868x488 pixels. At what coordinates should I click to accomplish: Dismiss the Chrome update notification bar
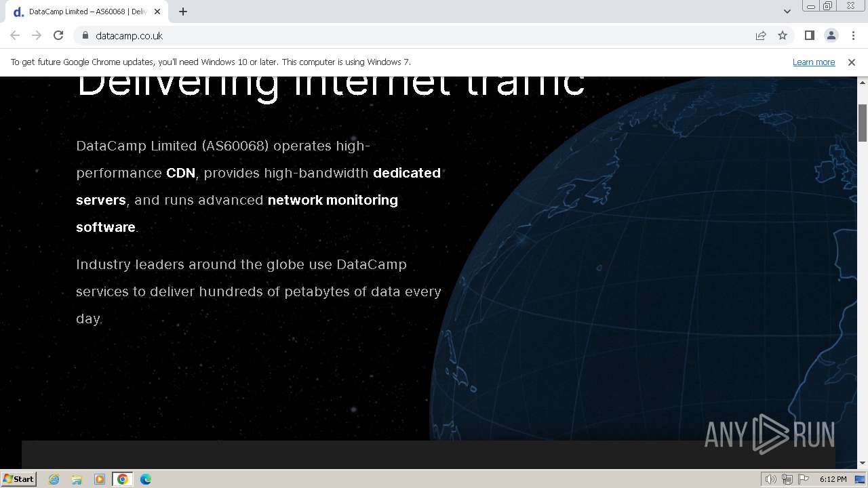[x=852, y=62]
